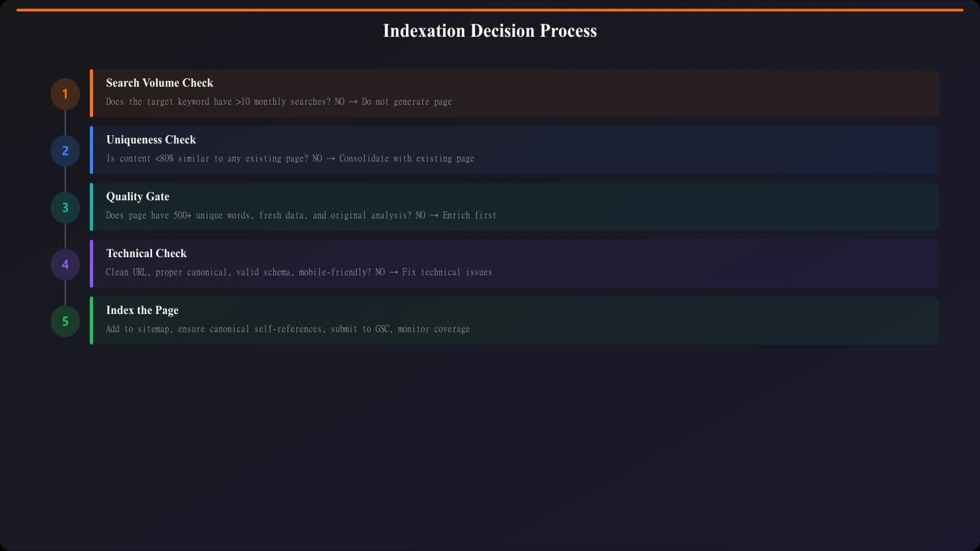Select the teal step 3 circle icon
The height and width of the screenshot is (551, 980).
[x=64, y=207]
